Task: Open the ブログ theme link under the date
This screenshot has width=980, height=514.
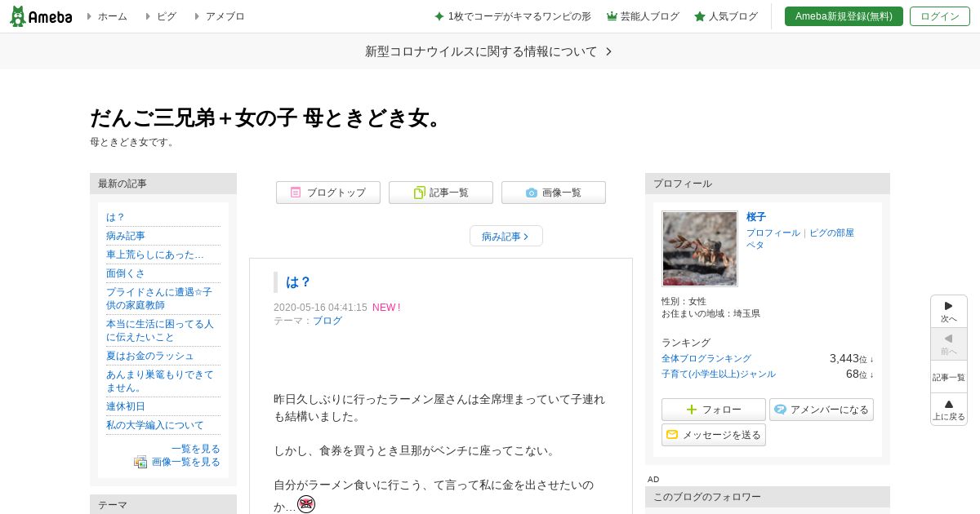Action: point(327,321)
